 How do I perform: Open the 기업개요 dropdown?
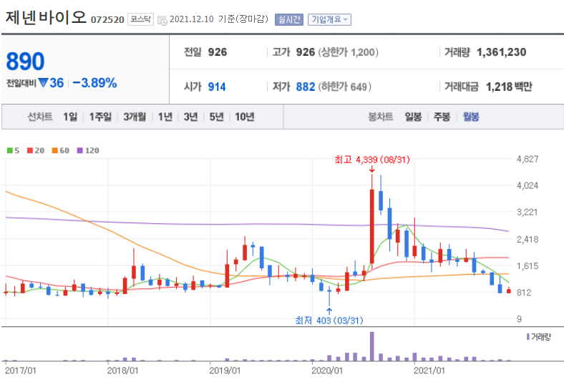pos(329,19)
